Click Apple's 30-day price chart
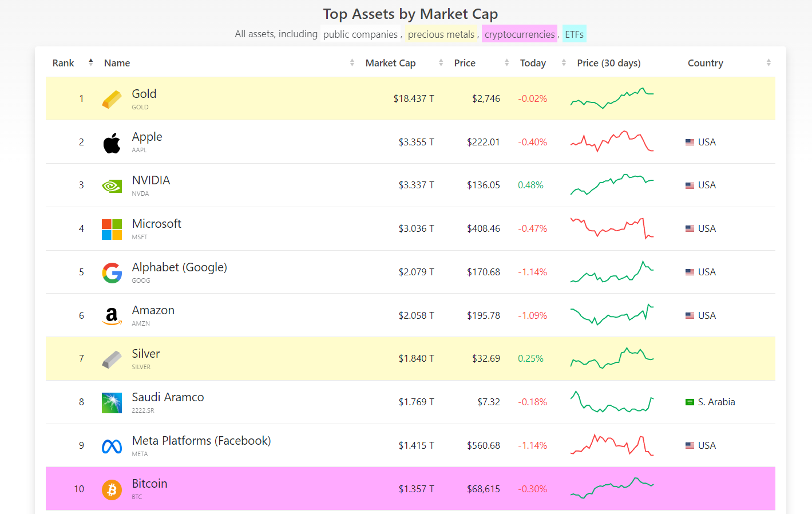Screen dimensions: 812x514 [x=612, y=142]
